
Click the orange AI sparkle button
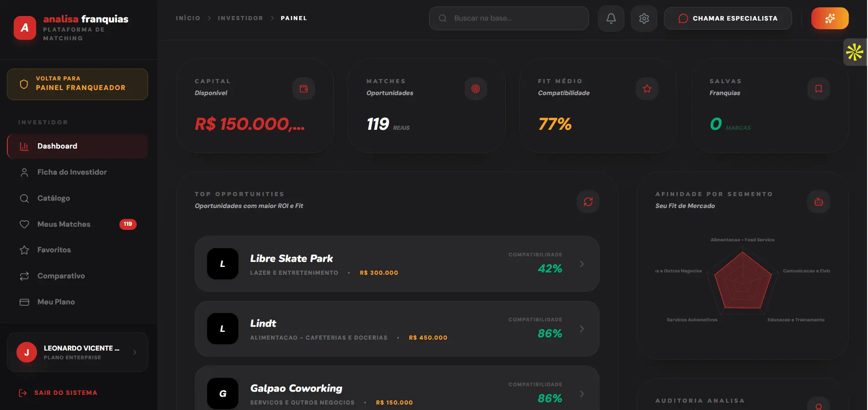[x=830, y=18]
